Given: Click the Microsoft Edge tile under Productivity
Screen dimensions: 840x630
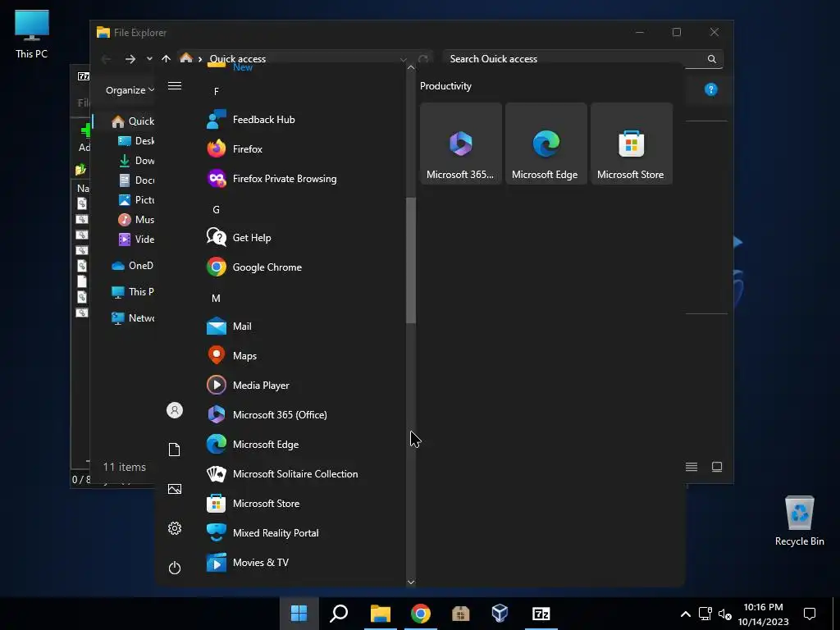Looking at the screenshot, I should [x=546, y=144].
